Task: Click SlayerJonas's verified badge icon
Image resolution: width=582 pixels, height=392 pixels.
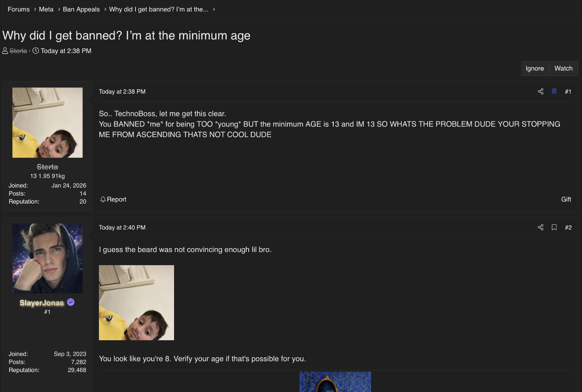Action: coord(71,302)
